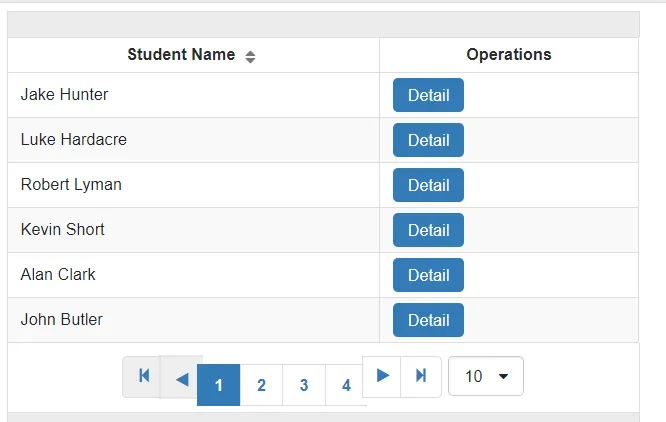Open Detail for Alan Clark

click(428, 275)
